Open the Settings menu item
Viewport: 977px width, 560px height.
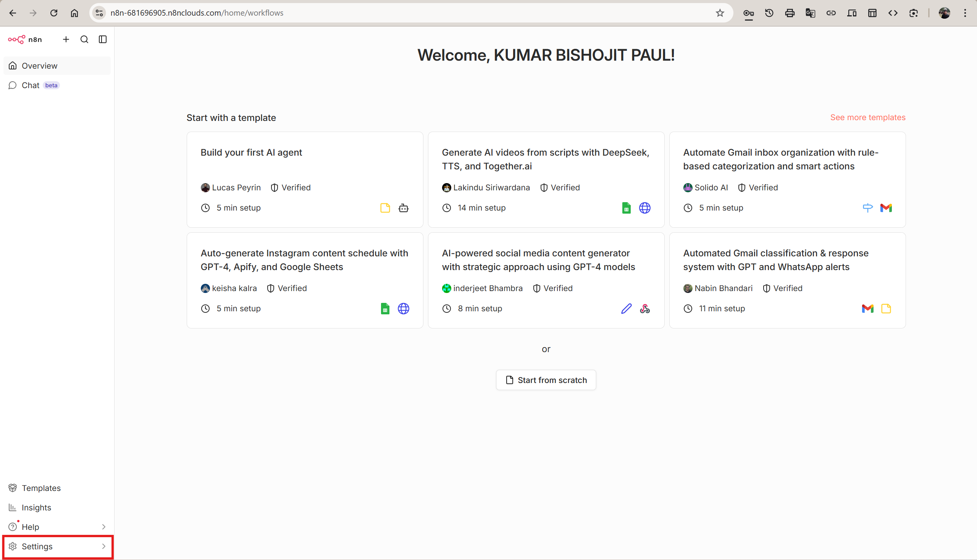tap(57, 547)
